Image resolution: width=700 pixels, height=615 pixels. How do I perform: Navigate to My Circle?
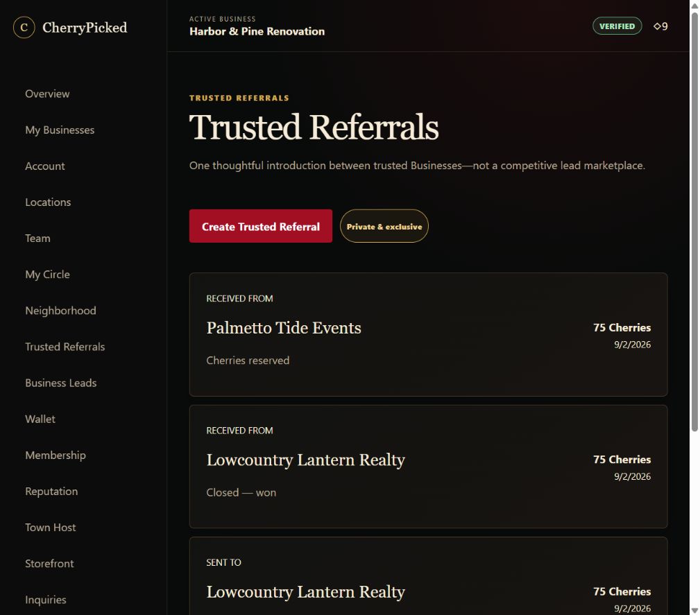48,275
